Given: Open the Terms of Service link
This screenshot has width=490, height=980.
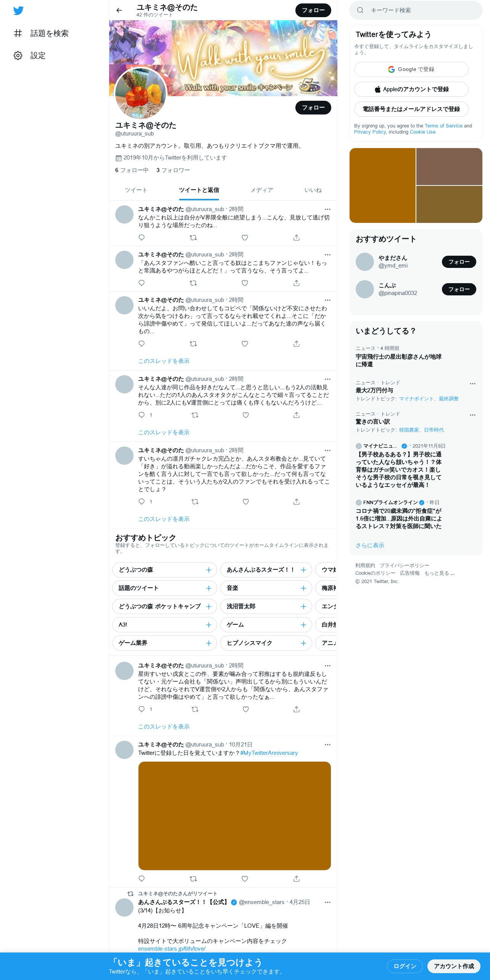Looking at the screenshot, I should point(443,126).
